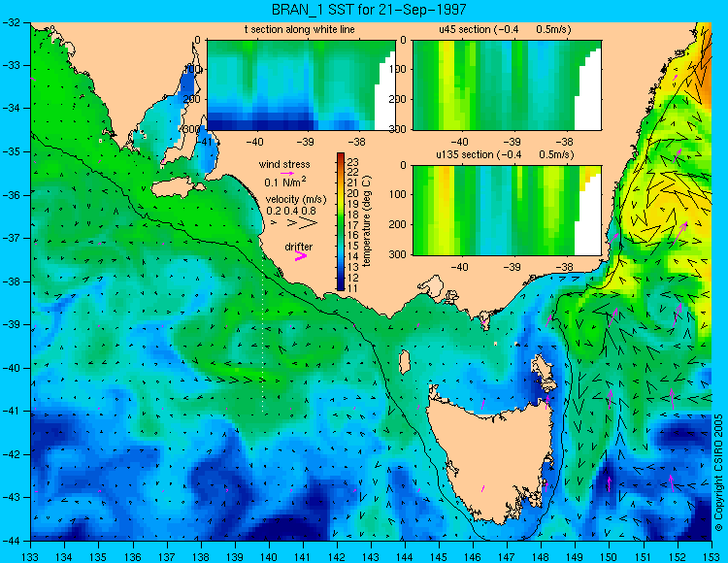Viewport: 728px width, 563px height.
Task: Click the value 23 on the color bar
Action: (x=352, y=162)
